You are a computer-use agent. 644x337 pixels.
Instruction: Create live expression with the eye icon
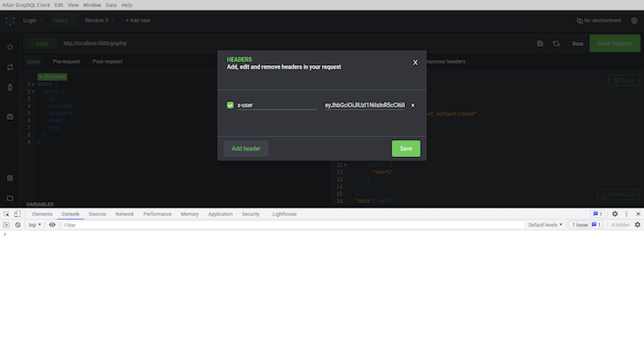52,225
